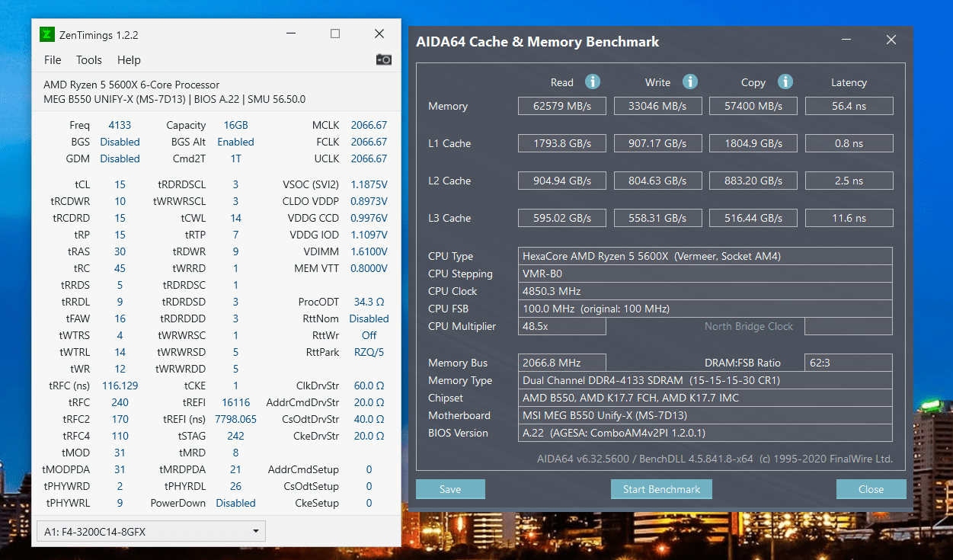Click the CPU Multiplier 48.5x field
Viewport: 953px width, 560px height.
(562, 326)
